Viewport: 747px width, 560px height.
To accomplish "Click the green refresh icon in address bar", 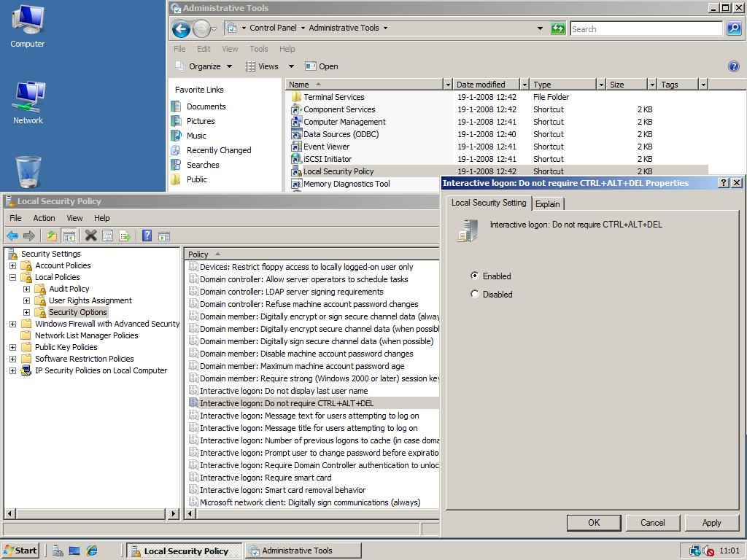I will point(558,28).
